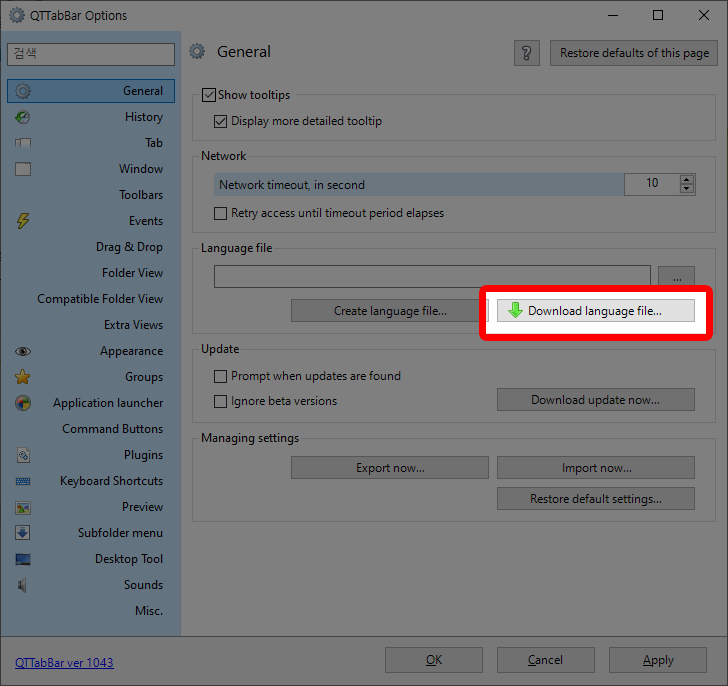The height and width of the screenshot is (686, 728).
Task: Open the Toolbars options page
Action: 91,195
